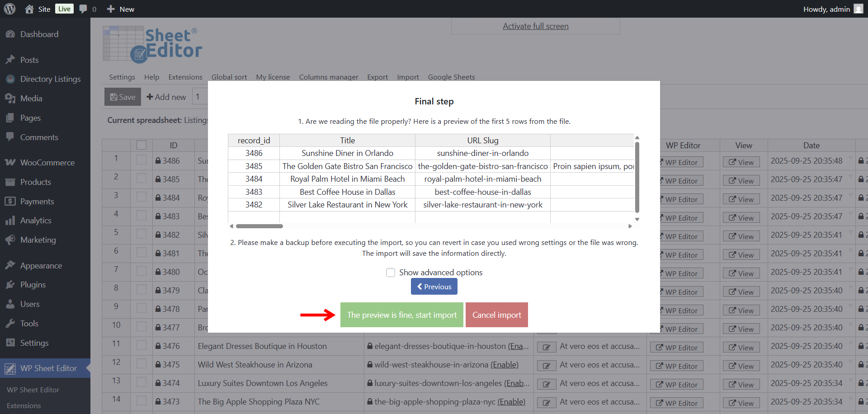Click edit content icon for row 3476
The height and width of the screenshot is (414, 868).
pyautogui.click(x=547, y=347)
